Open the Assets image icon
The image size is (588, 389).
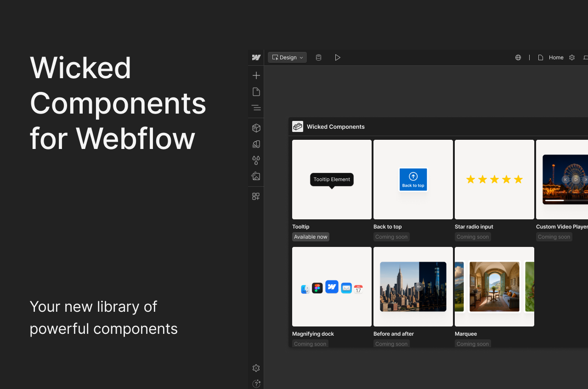256,176
